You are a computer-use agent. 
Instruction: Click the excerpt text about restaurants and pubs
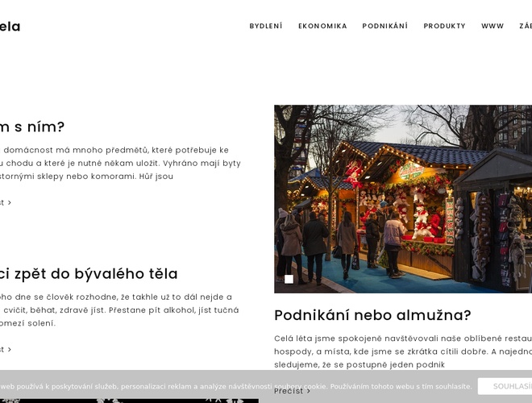403,351
